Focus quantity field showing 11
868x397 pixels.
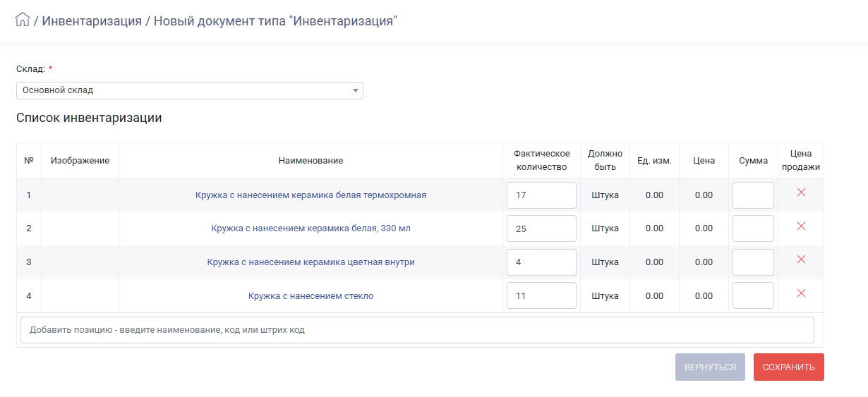click(x=541, y=295)
